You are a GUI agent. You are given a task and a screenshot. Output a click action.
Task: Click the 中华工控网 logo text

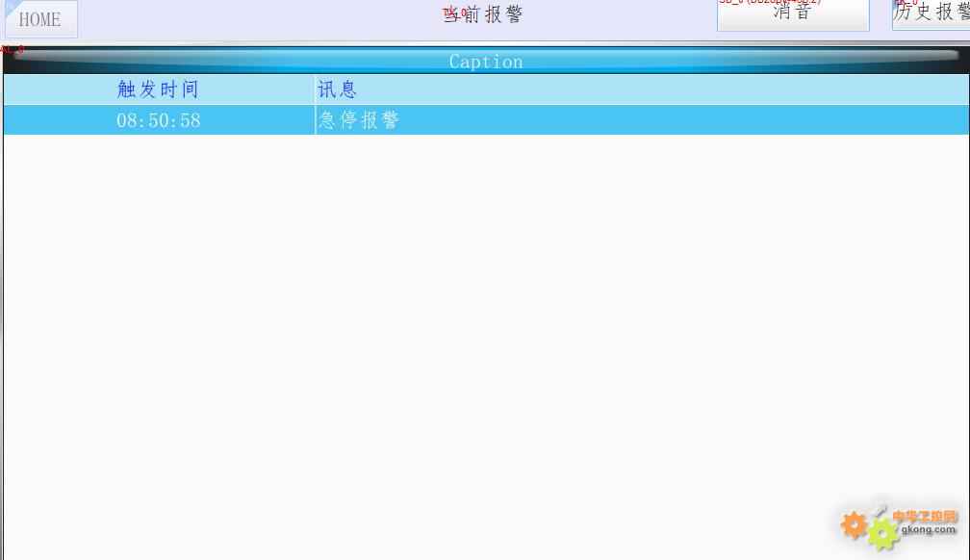tap(926, 517)
